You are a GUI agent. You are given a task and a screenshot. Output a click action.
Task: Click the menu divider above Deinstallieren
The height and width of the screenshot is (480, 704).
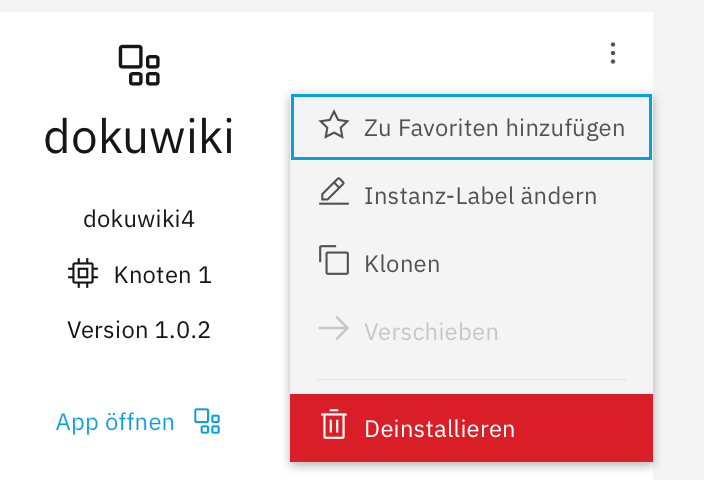point(471,379)
